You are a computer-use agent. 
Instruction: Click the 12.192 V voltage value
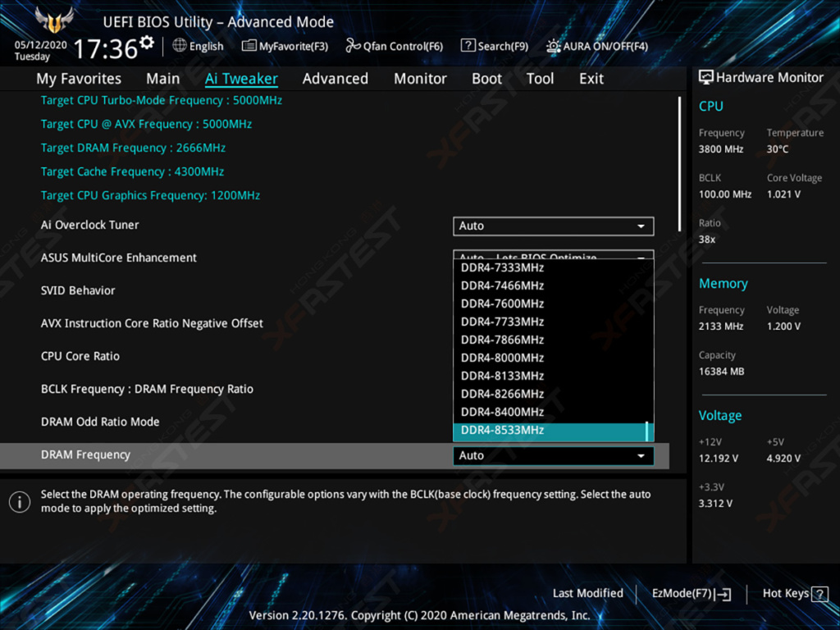pyautogui.click(x=719, y=459)
